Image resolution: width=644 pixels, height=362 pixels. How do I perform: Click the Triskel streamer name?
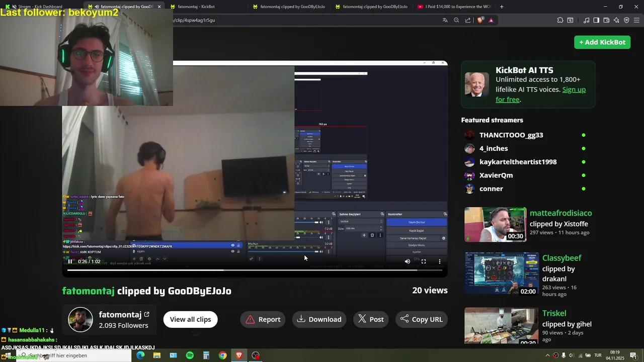click(x=554, y=313)
